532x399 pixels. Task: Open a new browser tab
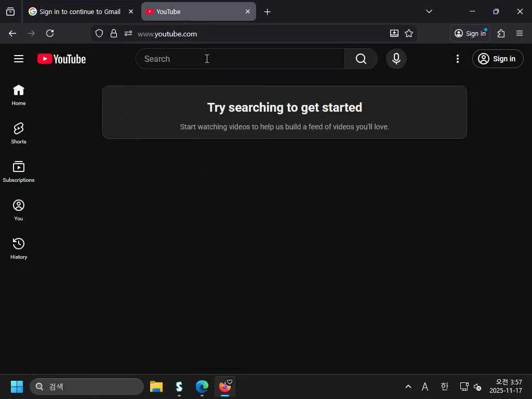268,12
